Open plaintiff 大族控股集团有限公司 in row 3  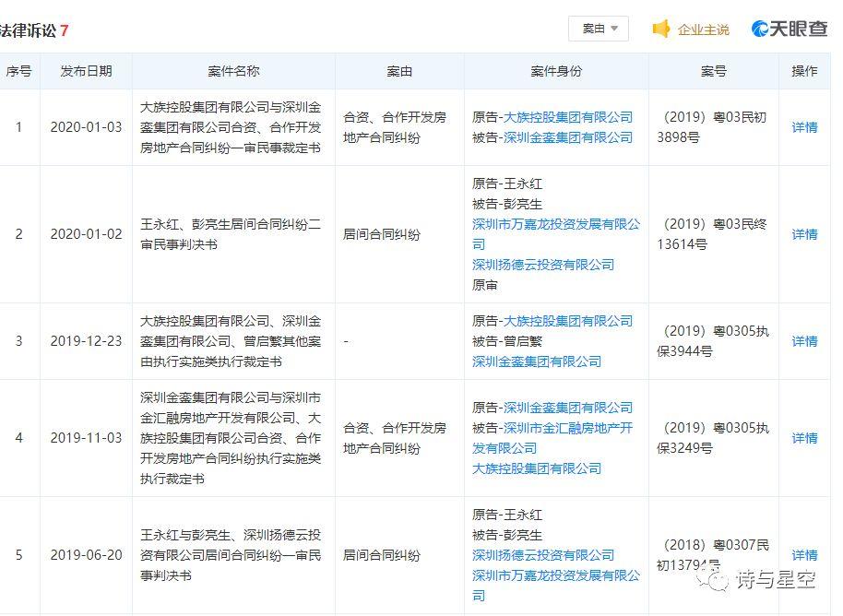tap(568, 322)
